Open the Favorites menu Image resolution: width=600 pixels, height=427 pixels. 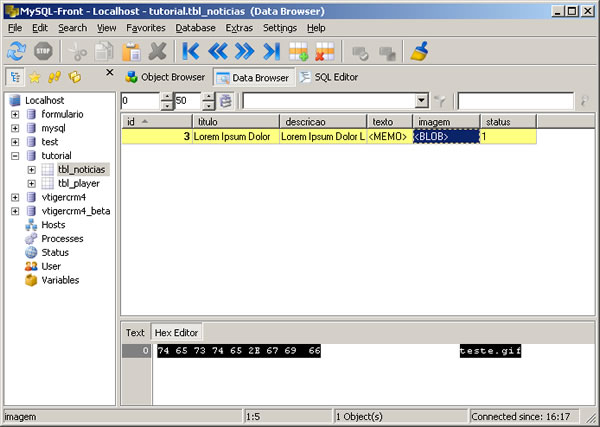[146, 28]
